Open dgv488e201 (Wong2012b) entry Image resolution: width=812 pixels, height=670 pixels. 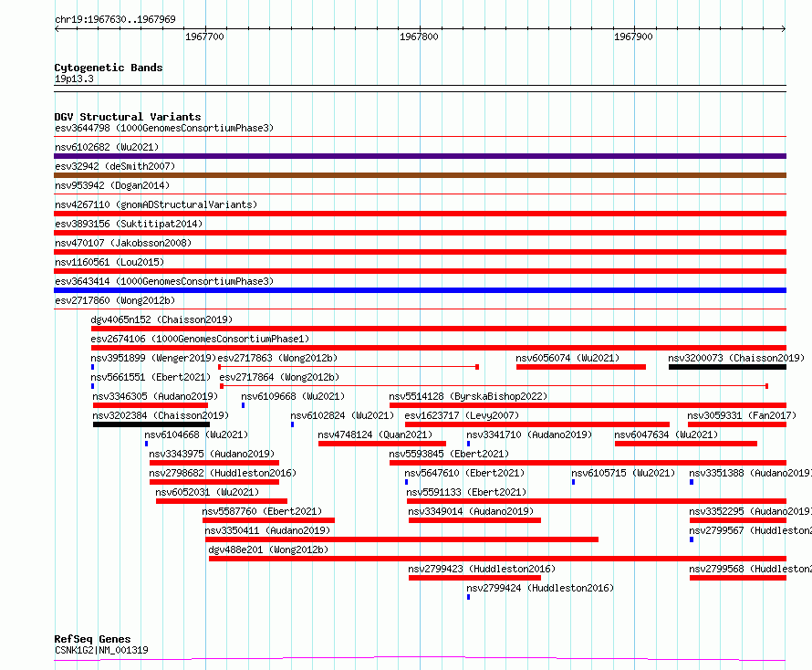point(268,550)
